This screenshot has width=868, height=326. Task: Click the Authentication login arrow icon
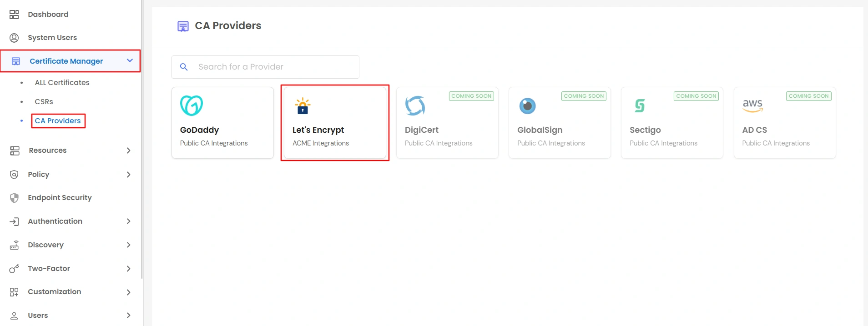(14, 221)
